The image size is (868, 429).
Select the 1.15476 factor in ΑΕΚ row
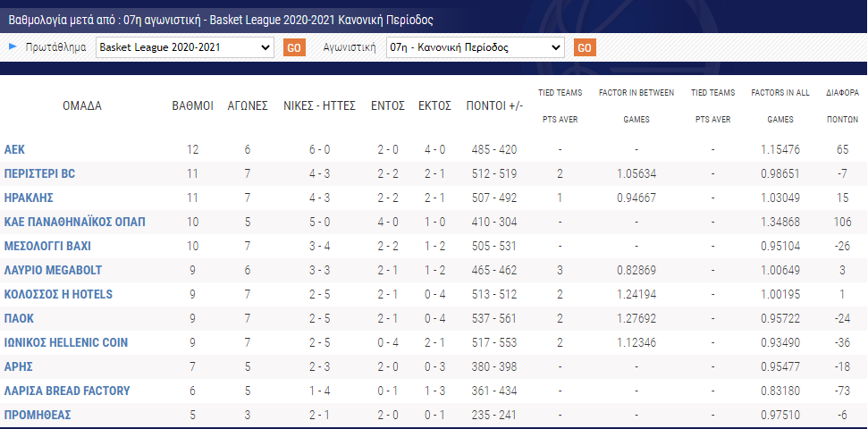point(780,149)
